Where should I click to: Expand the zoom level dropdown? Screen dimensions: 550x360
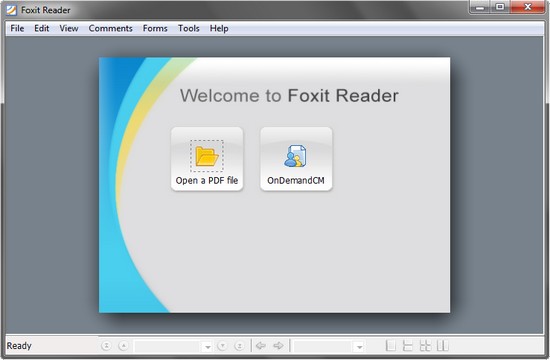(x=359, y=347)
